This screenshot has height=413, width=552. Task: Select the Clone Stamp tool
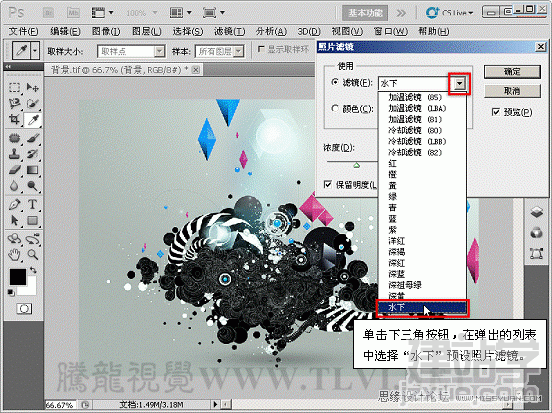pyautogui.click(x=14, y=154)
